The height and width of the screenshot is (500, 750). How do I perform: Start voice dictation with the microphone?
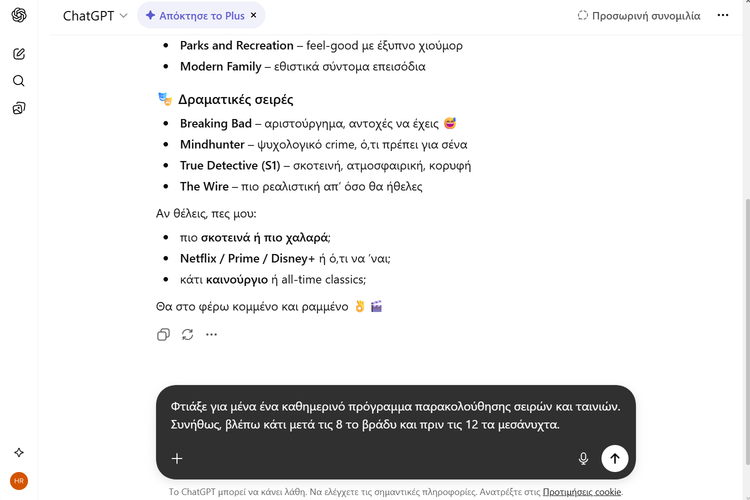tap(583, 458)
